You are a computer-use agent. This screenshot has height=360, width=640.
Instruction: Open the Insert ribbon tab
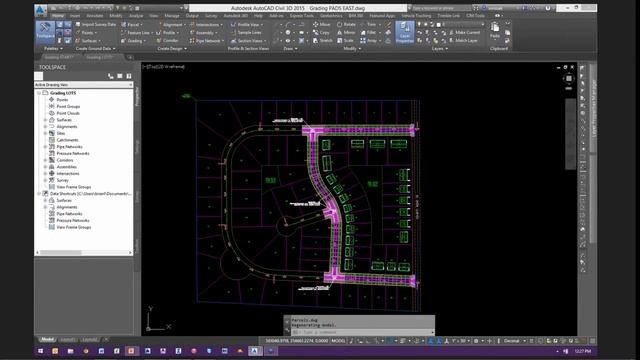click(x=75, y=16)
